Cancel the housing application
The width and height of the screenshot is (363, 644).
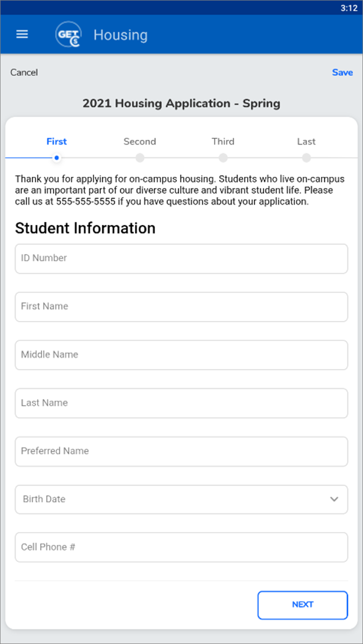click(24, 73)
